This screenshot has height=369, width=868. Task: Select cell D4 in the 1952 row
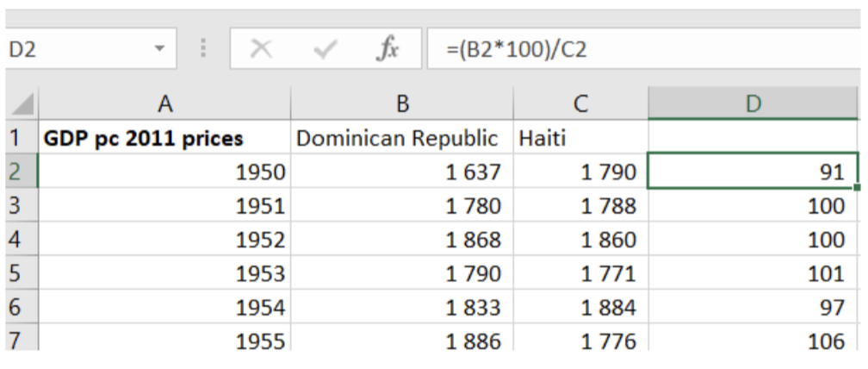point(753,240)
